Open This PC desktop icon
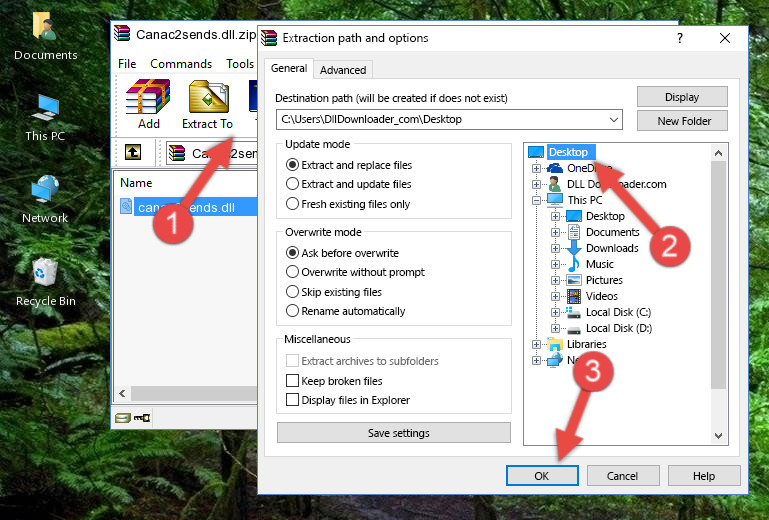This screenshot has width=769, height=520. (x=45, y=118)
